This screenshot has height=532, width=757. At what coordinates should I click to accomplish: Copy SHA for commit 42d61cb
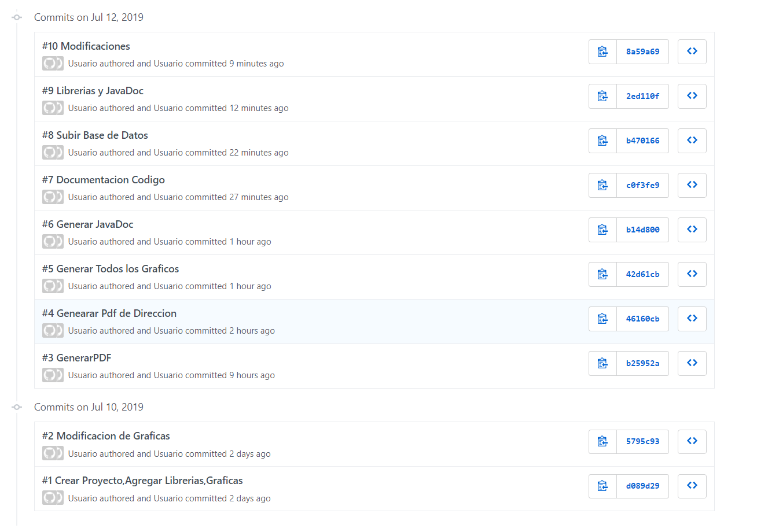point(602,274)
